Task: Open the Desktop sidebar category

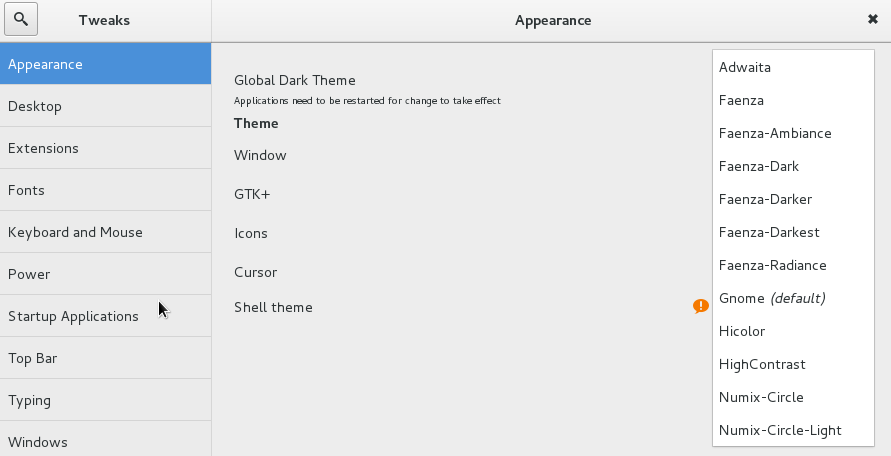Action: 106,106
